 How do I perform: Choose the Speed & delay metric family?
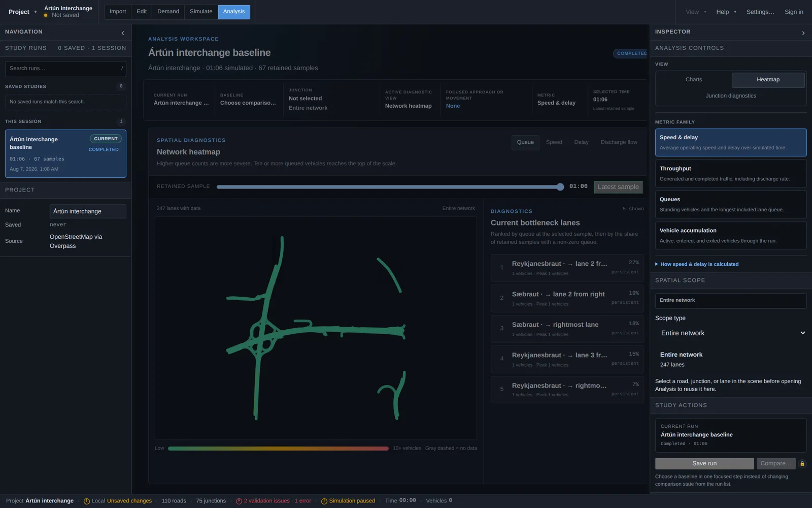731,142
